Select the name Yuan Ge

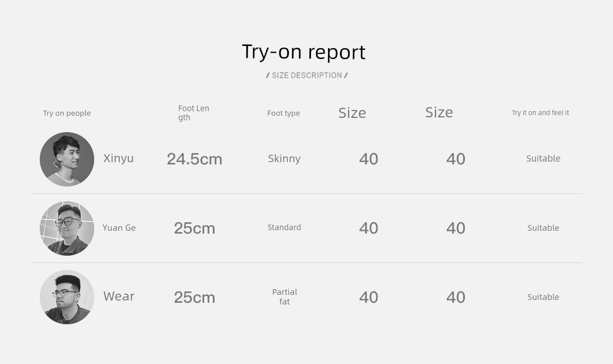click(x=119, y=228)
